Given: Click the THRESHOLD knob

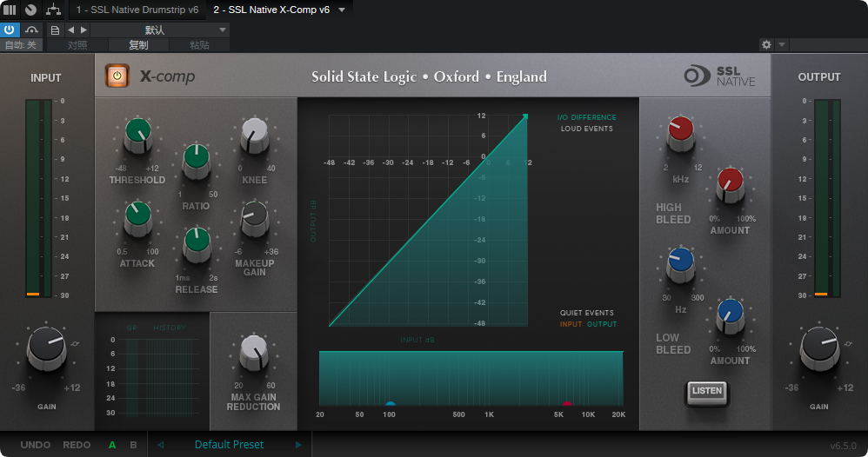Looking at the screenshot, I should click(x=137, y=136).
